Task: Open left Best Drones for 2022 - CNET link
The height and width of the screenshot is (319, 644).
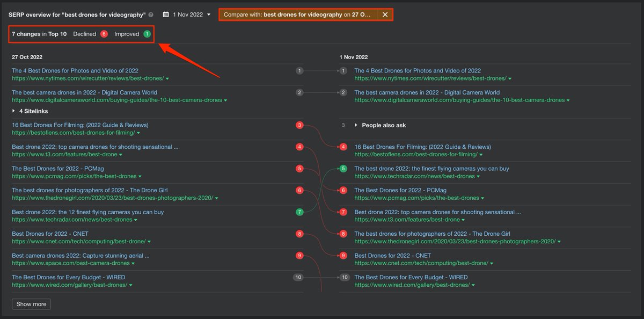Action: coord(50,234)
